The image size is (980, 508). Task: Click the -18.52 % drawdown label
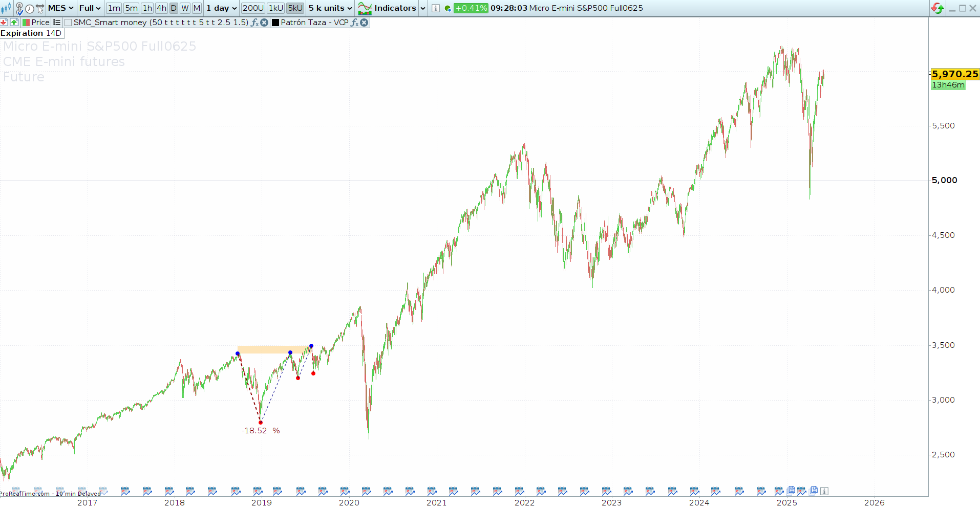tap(261, 431)
